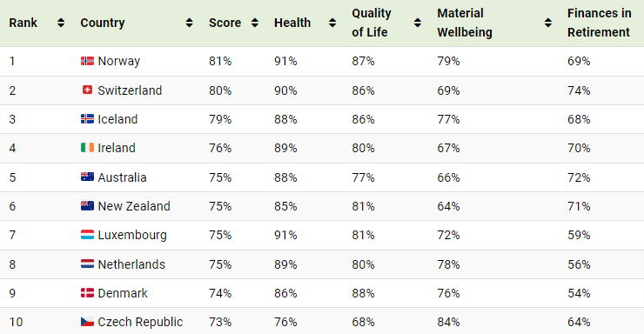Click Norway flag icon
The height and width of the screenshot is (334, 644).
(87, 61)
